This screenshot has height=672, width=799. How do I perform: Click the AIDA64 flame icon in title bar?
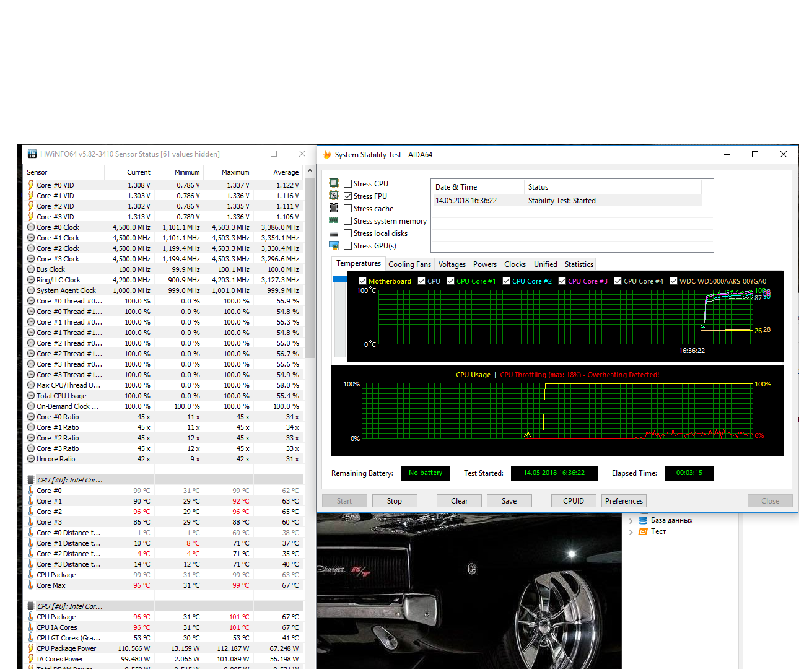pos(327,155)
